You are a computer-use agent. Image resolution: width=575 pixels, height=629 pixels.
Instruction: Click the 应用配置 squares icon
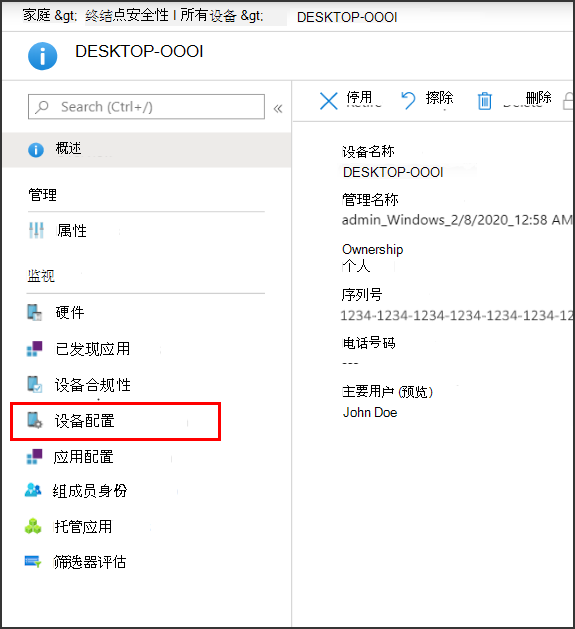34,457
